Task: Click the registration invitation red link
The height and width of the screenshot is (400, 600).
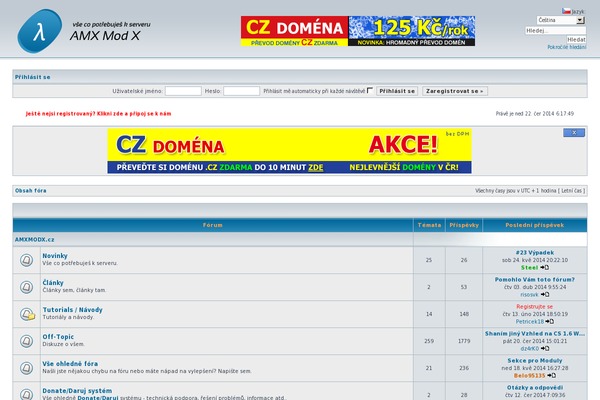Action: coord(98,113)
